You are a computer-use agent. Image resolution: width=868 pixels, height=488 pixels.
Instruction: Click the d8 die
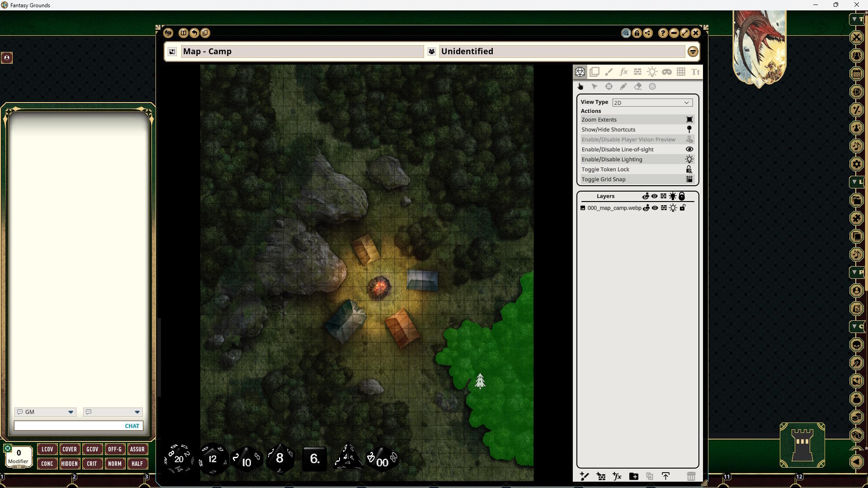[x=280, y=458]
